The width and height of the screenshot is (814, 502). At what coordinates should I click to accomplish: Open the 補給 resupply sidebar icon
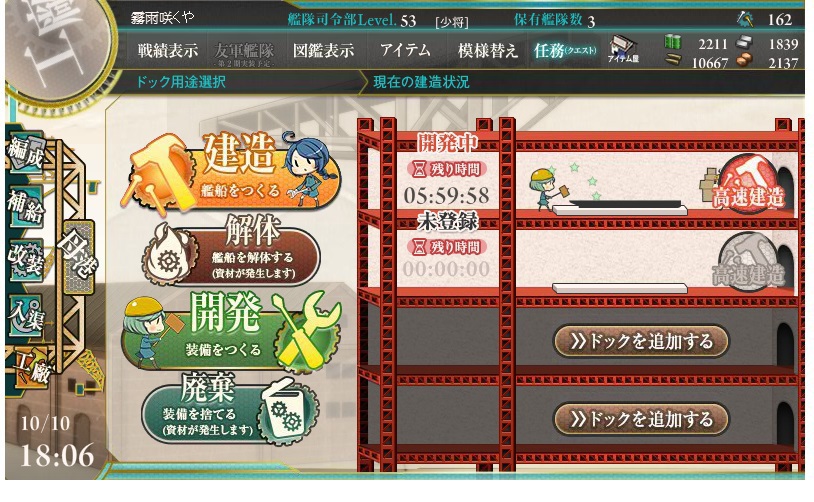pos(25,207)
